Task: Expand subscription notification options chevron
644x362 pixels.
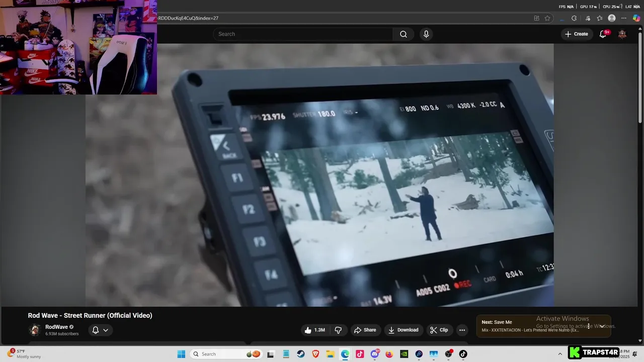Action: (x=106, y=330)
